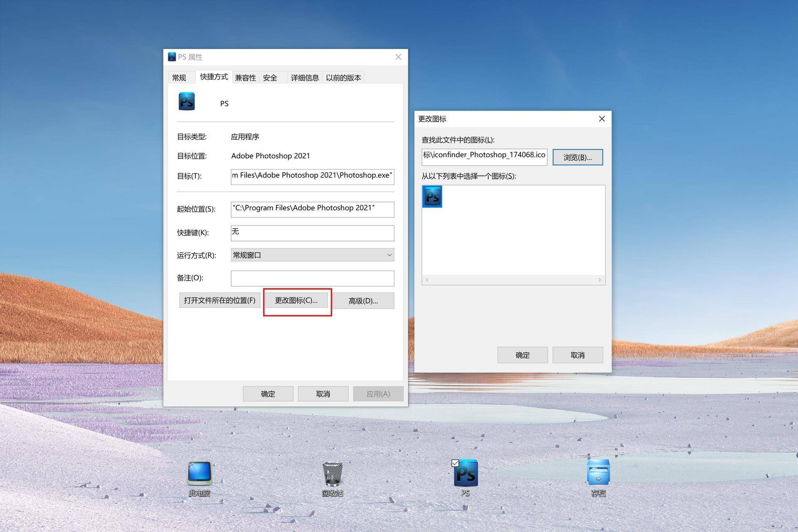Toggle the checkbox on PS desktop shortcut

click(455, 463)
